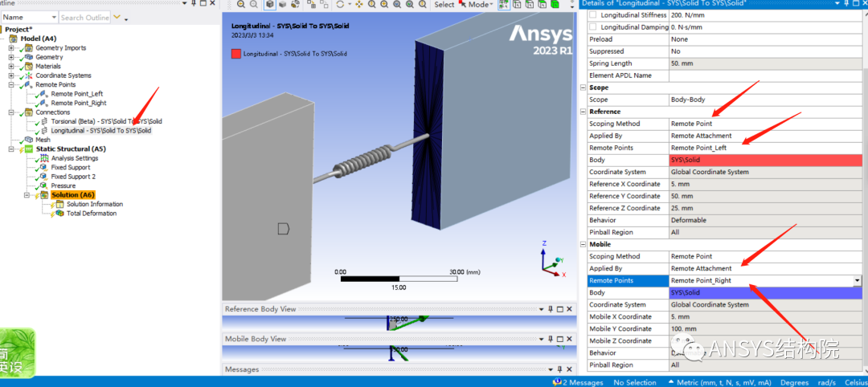This screenshot has height=387, width=868.
Task: Click the Preload value None
Action: pyautogui.click(x=766, y=39)
